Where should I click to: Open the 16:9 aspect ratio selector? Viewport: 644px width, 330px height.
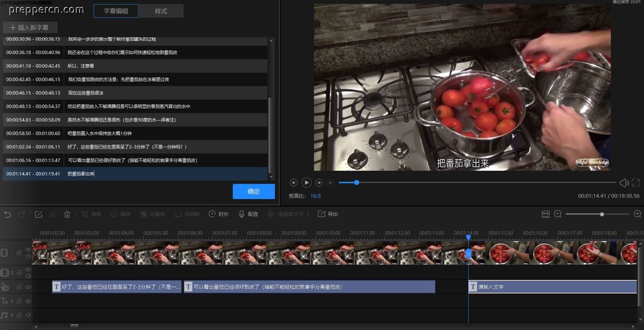pyautogui.click(x=315, y=196)
